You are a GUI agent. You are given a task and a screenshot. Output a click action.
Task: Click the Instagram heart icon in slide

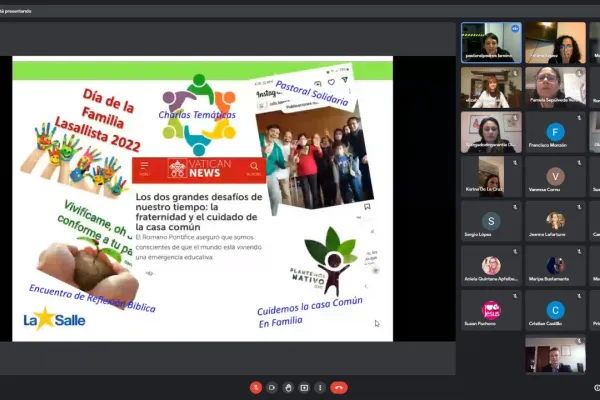coord(331,82)
